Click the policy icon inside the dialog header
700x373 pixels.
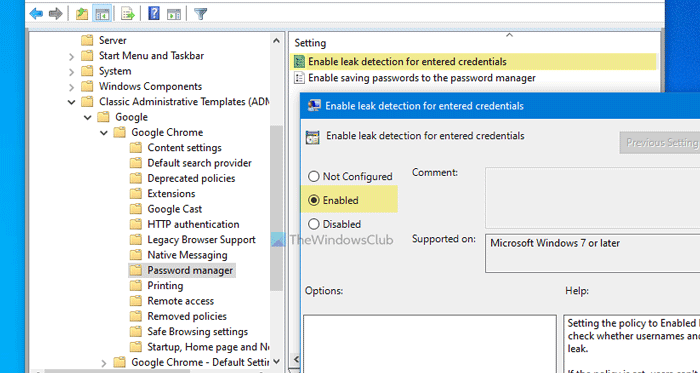coord(312,137)
